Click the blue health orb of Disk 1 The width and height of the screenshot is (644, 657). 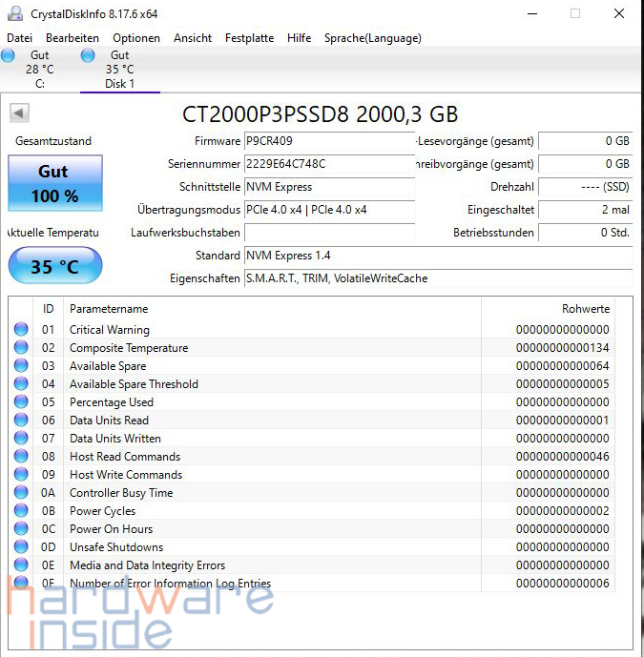[88, 55]
